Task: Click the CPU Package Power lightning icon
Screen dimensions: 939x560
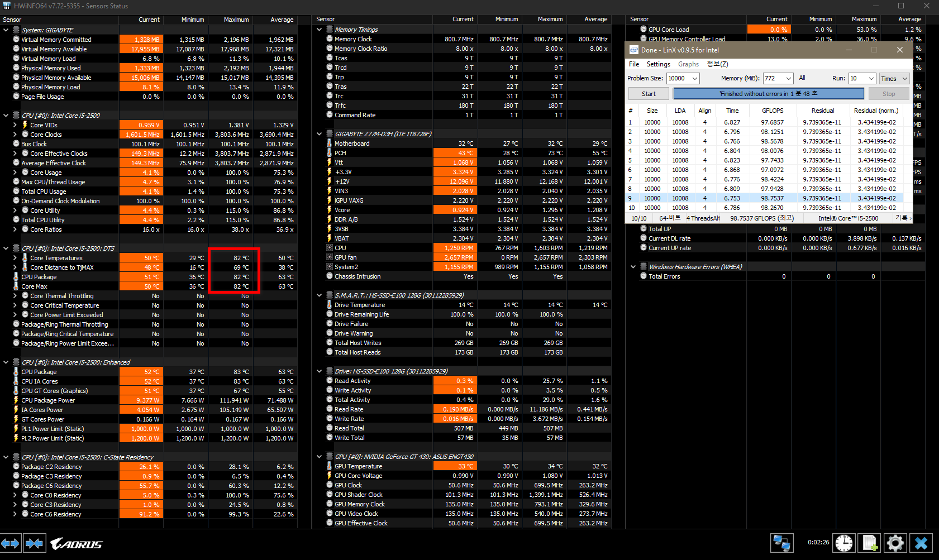Action: [16, 400]
